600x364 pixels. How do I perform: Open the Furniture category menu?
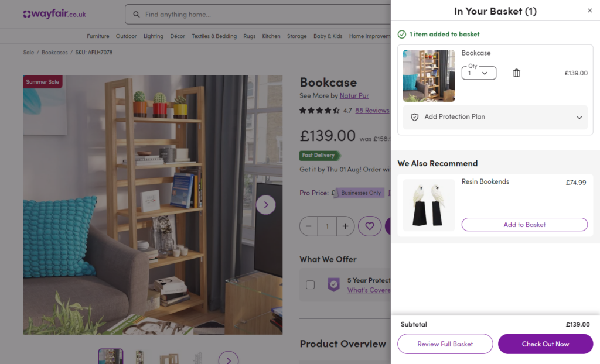coord(98,36)
